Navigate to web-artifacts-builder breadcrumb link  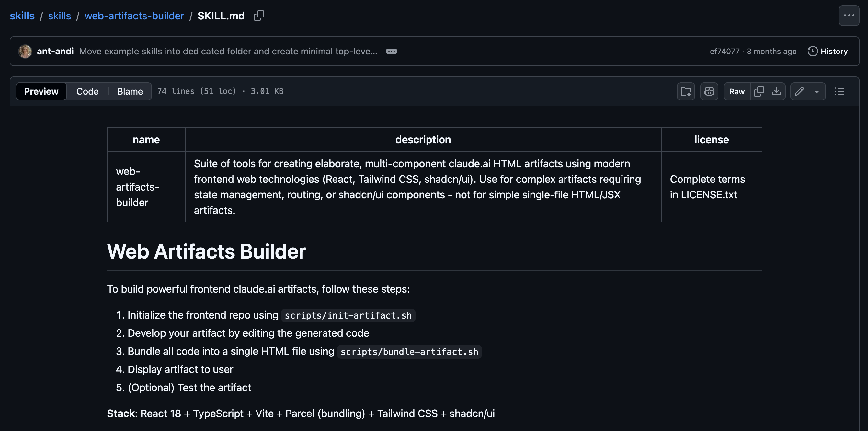coord(134,16)
